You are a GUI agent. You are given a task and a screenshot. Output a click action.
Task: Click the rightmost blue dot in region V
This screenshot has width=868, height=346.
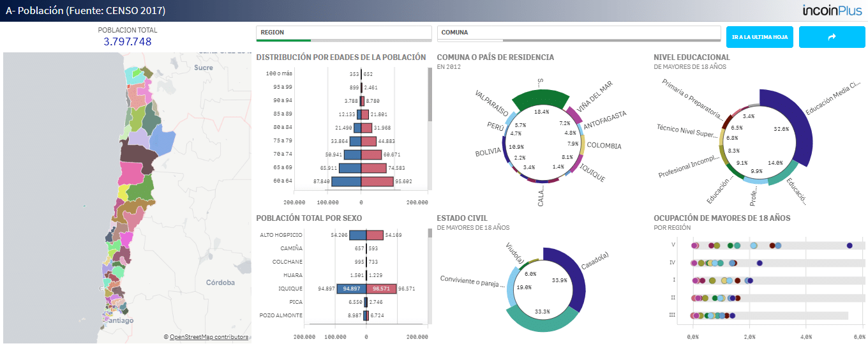pyautogui.click(x=849, y=245)
